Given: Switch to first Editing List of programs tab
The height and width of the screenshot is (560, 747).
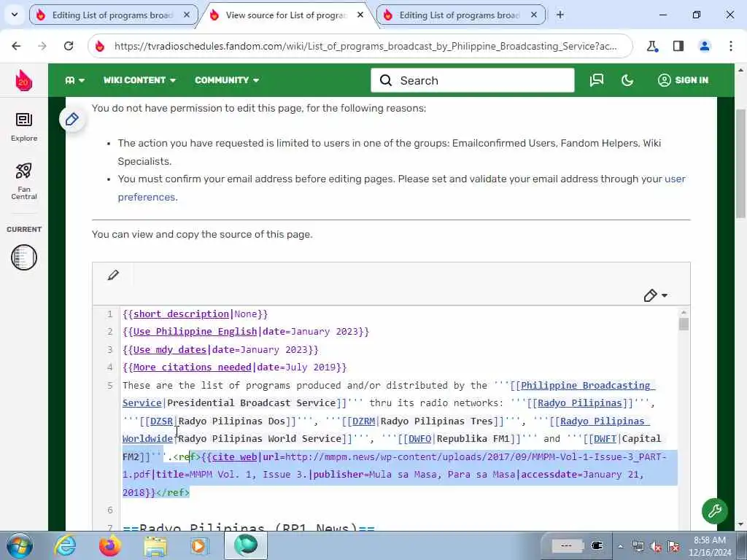Looking at the screenshot, I should pyautogui.click(x=112, y=15).
